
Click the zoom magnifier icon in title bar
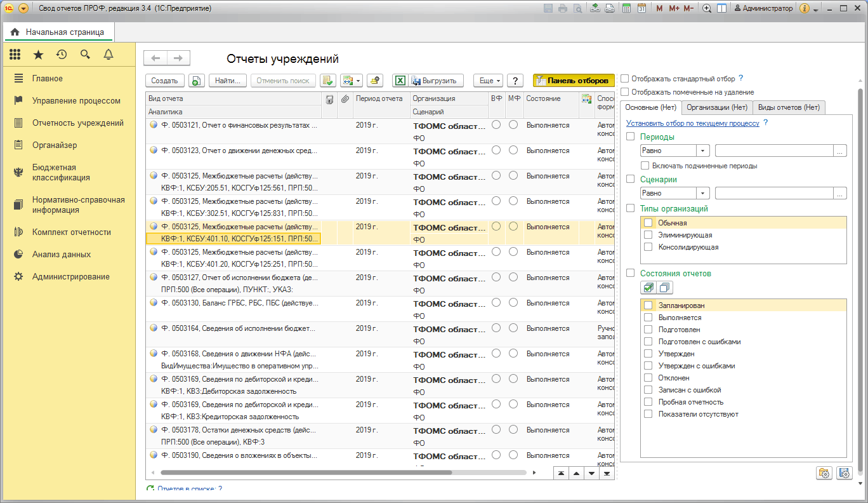pos(707,8)
